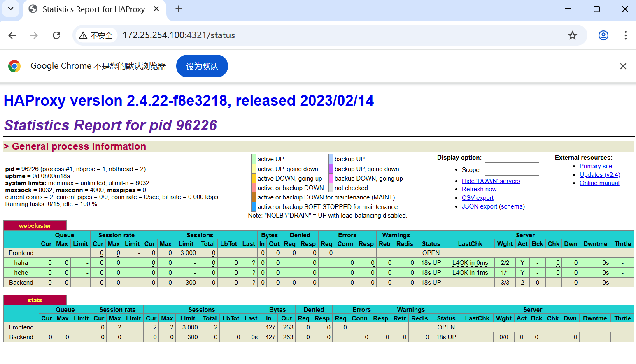This screenshot has height=364, width=636.
Task: Open the Updates (v2.4) link
Action: click(x=600, y=175)
